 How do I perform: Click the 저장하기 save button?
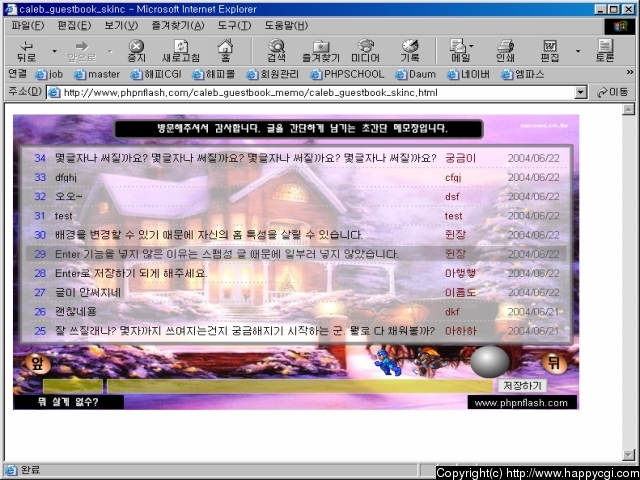[522, 386]
